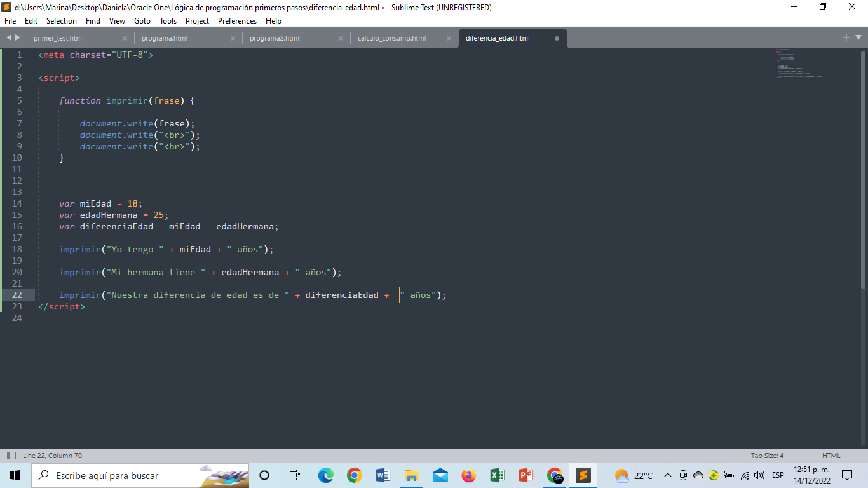868x488 pixels.
Task: Open the Selection menu
Action: (62, 20)
